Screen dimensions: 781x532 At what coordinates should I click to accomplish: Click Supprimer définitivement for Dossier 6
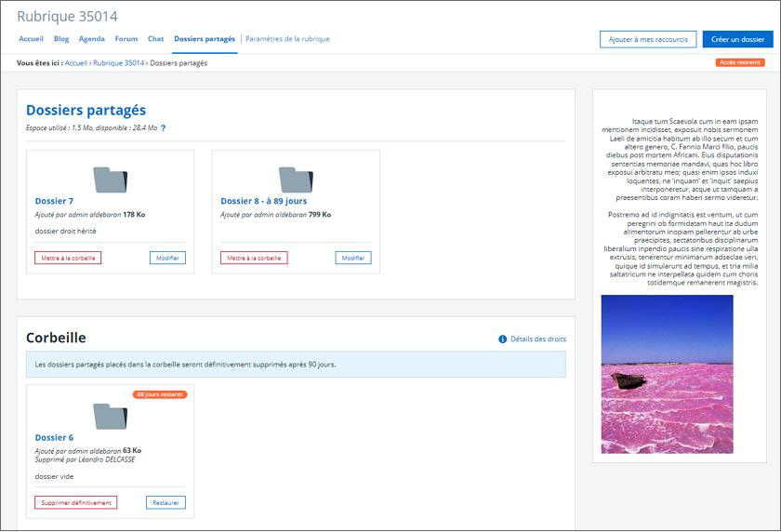(75, 502)
